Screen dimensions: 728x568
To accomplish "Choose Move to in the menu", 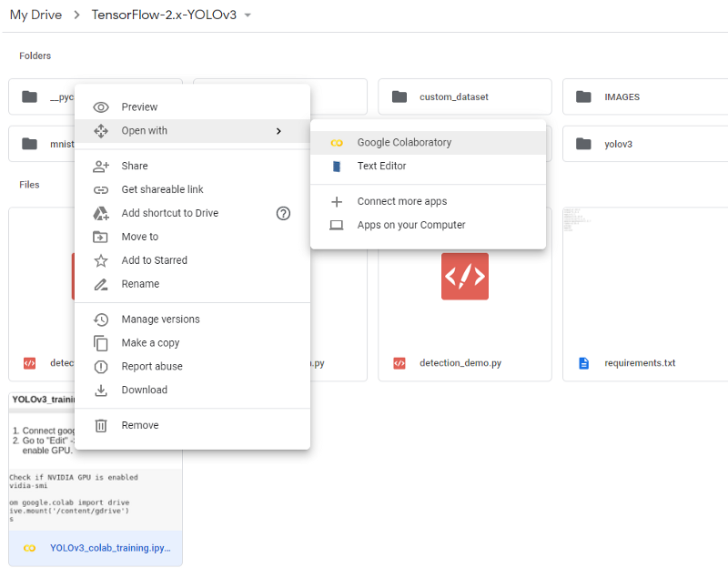I will (x=192, y=237).
